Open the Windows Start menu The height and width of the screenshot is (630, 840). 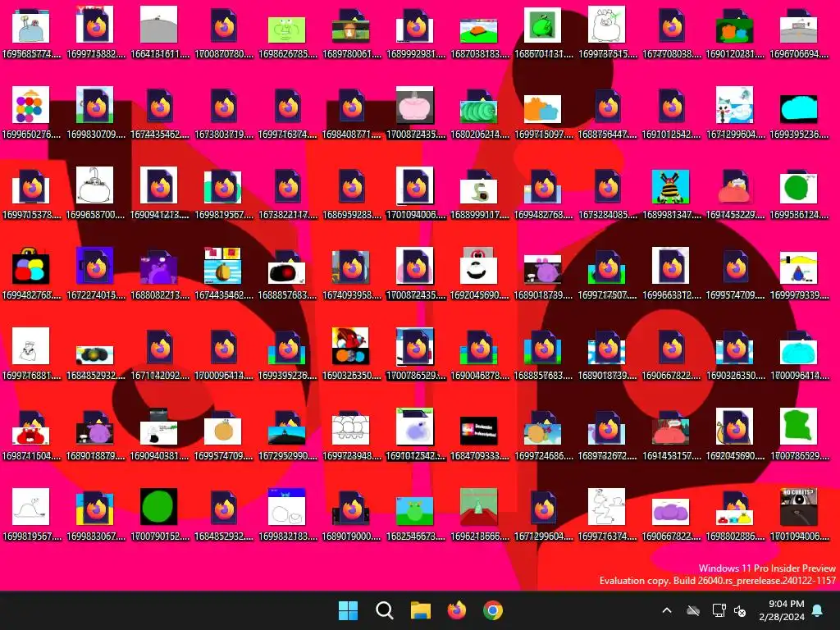tap(348, 610)
